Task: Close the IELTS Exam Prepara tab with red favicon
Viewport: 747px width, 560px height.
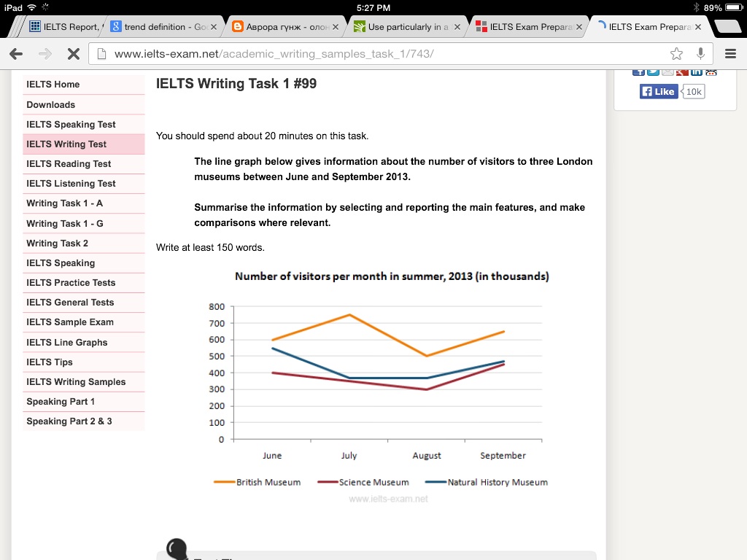Action: pyautogui.click(x=578, y=27)
